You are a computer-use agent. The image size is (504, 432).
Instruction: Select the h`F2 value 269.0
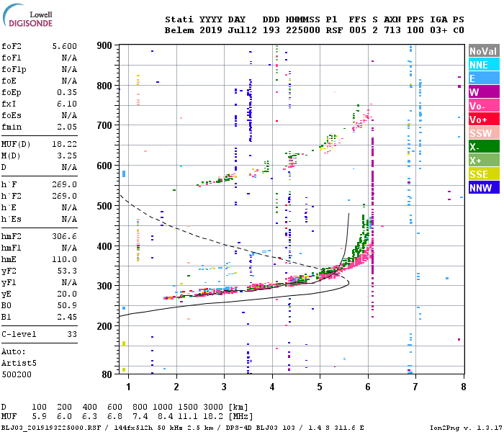pos(65,196)
